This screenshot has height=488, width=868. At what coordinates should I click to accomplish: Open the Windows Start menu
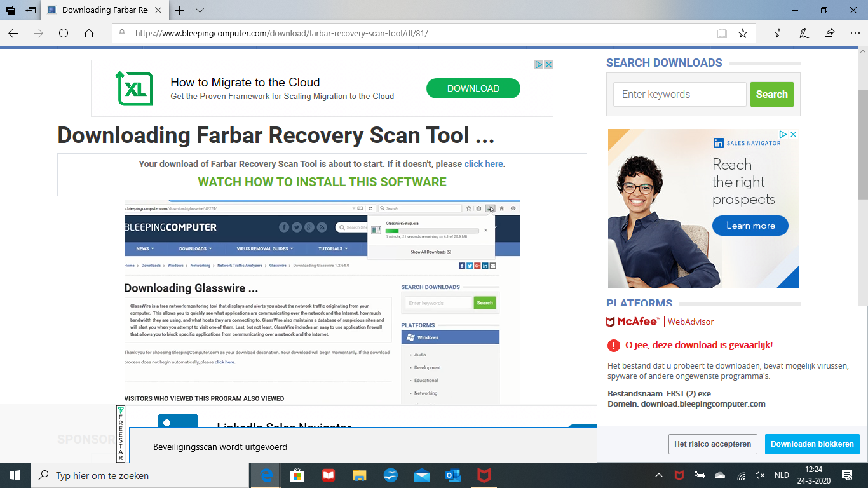coord(15,475)
